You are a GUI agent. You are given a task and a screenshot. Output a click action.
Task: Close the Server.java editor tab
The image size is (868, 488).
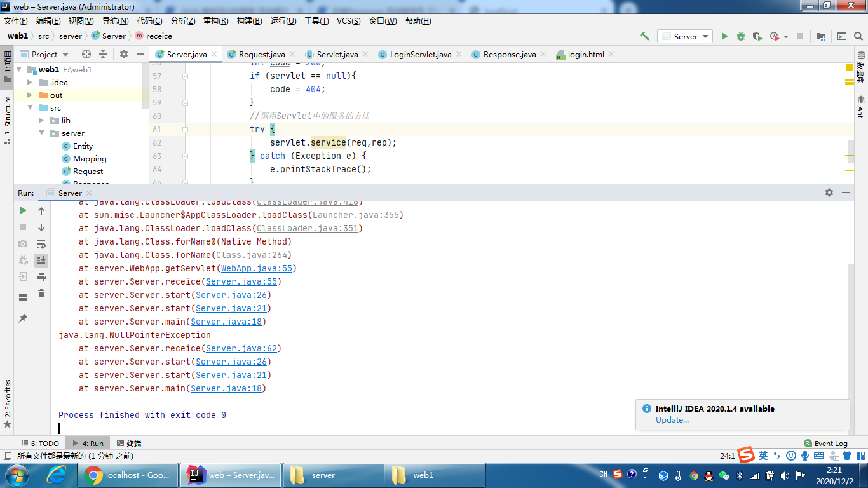(214, 54)
